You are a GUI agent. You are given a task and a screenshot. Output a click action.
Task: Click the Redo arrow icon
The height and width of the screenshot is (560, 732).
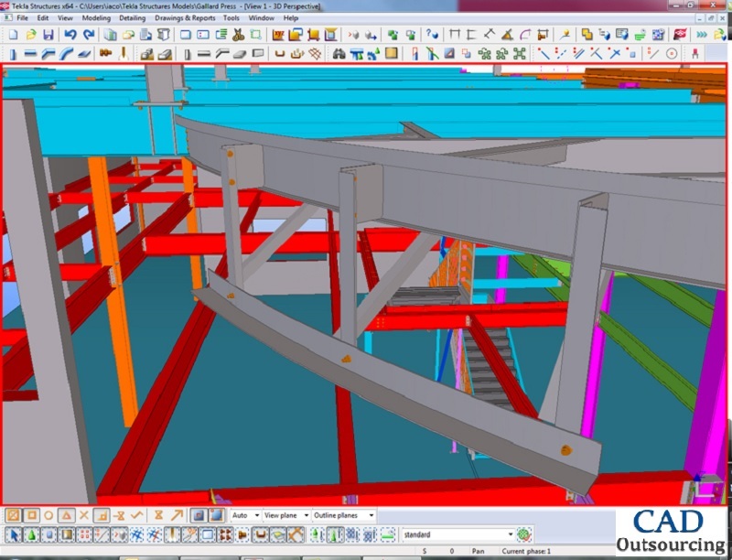(x=88, y=35)
